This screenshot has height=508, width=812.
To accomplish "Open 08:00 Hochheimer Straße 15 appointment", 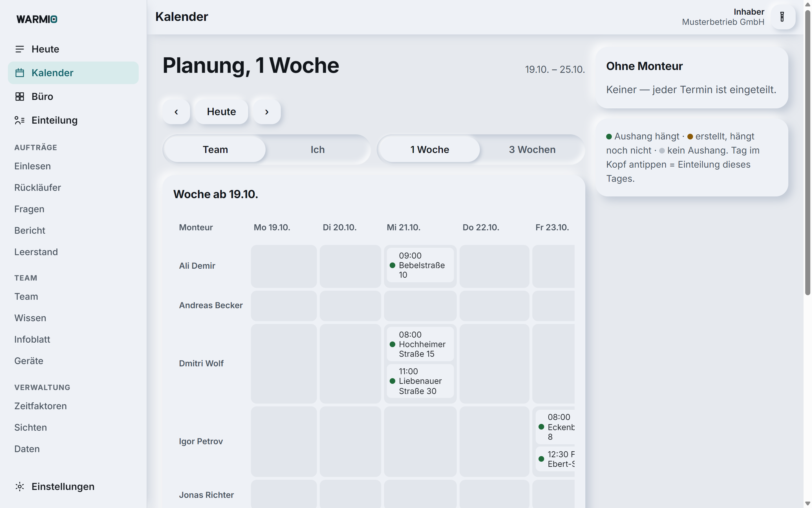I will (x=420, y=344).
